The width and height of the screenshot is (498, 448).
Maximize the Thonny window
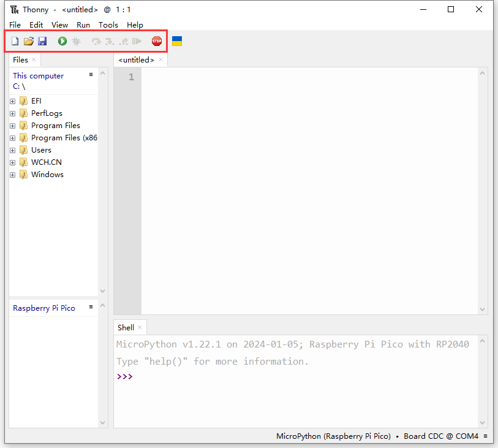451,10
